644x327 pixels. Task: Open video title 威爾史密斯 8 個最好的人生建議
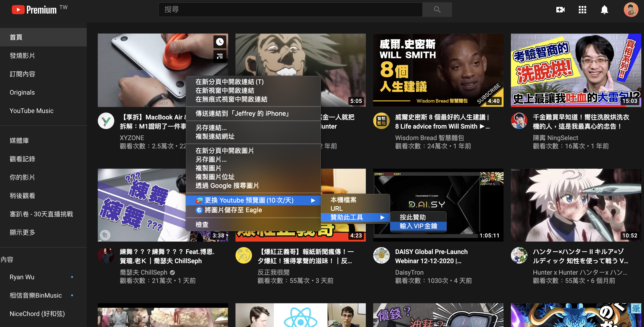click(442, 122)
